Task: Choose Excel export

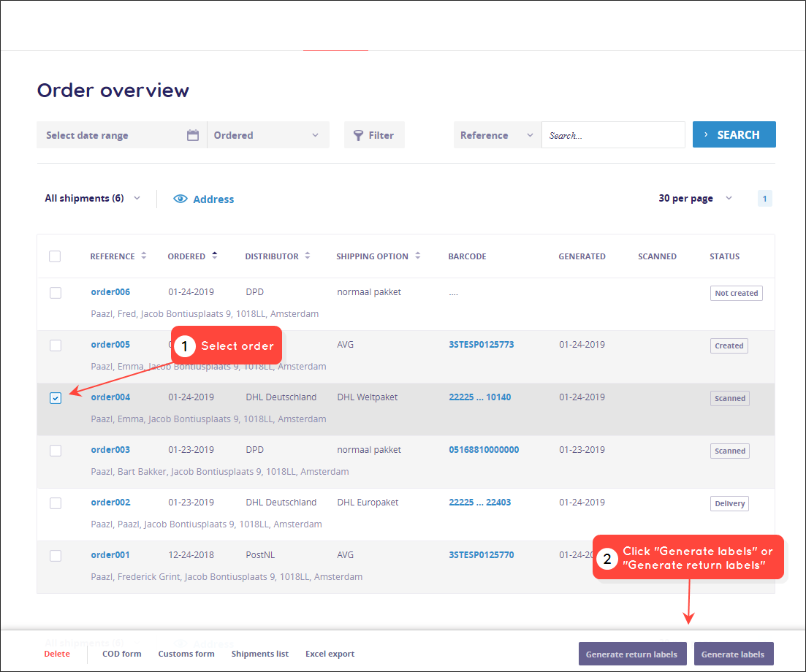Action: [x=330, y=654]
